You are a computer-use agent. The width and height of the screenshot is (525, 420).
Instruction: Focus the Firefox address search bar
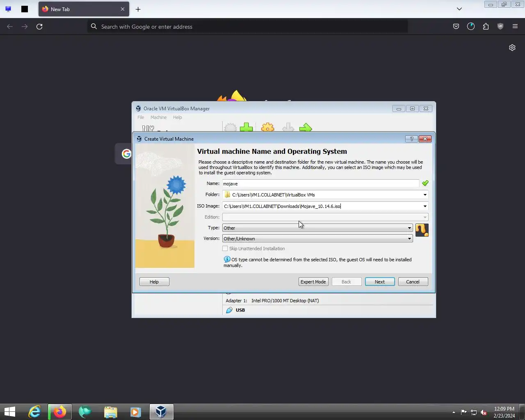point(247,27)
